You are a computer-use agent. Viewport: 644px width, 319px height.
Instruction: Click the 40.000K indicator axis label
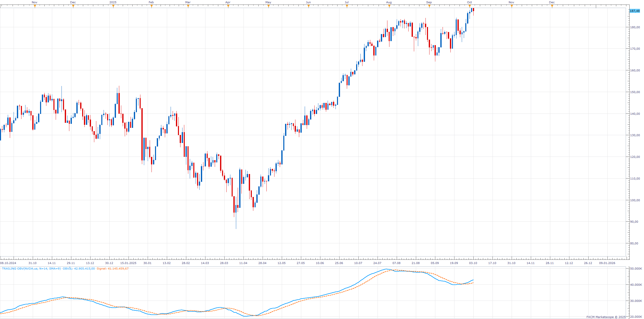[636, 285]
